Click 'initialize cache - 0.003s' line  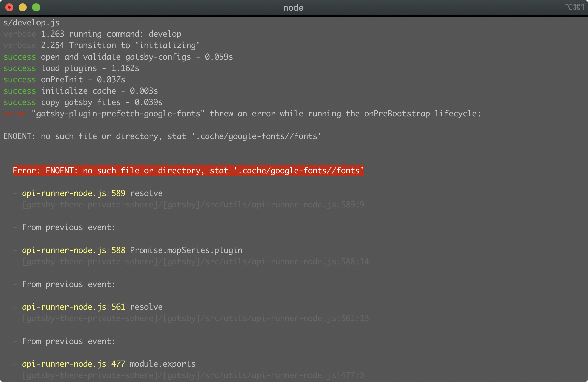click(x=81, y=91)
